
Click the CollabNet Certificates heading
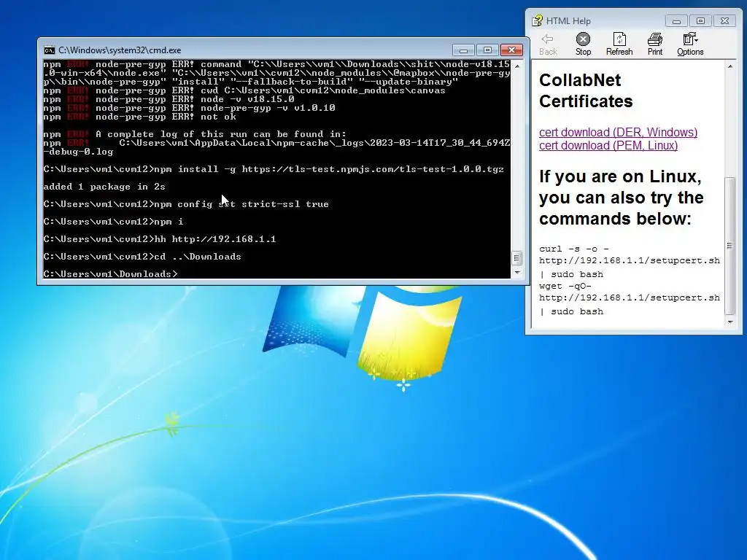coord(586,90)
